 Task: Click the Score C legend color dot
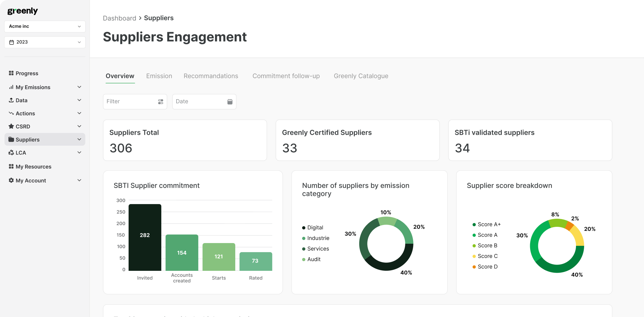474,256
